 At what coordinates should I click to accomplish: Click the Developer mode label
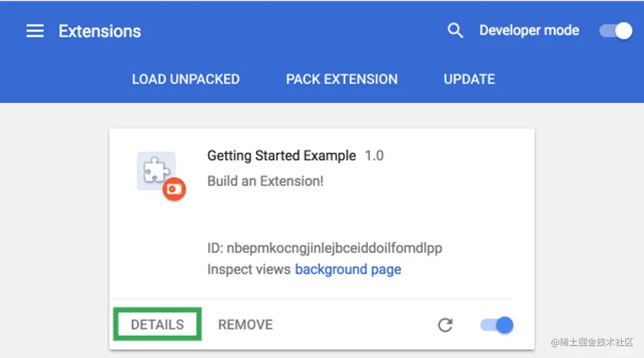pos(529,31)
